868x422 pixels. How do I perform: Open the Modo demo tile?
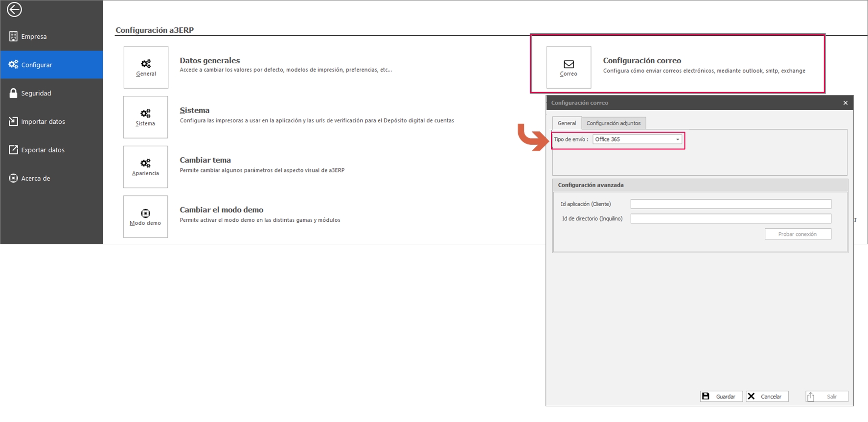click(x=146, y=217)
